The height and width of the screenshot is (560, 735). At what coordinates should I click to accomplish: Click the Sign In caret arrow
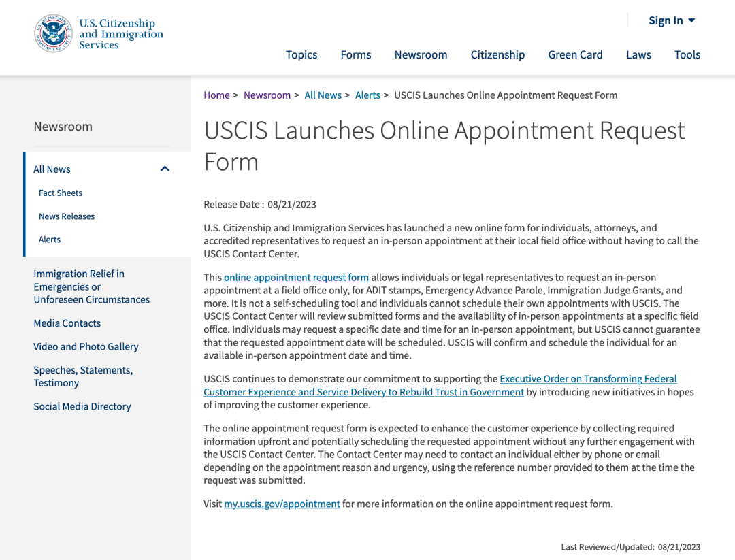point(691,20)
